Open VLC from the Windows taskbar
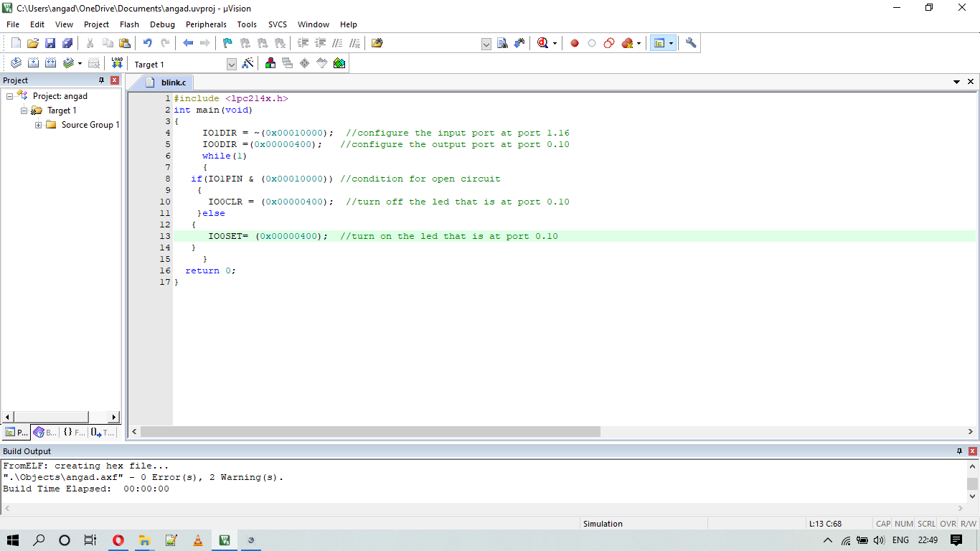This screenshot has height=551, width=980. pyautogui.click(x=198, y=540)
